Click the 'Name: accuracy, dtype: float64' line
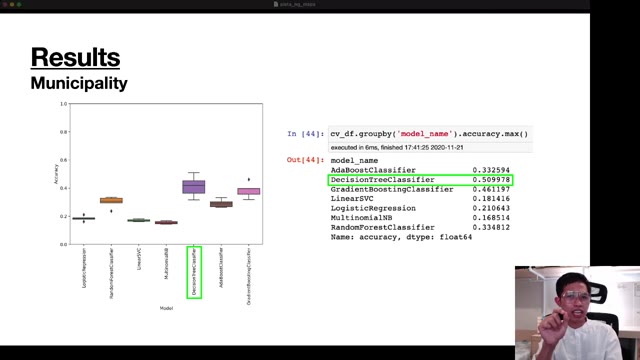Image resolution: width=640 pixels, height=360 pixels. [401, 237]
